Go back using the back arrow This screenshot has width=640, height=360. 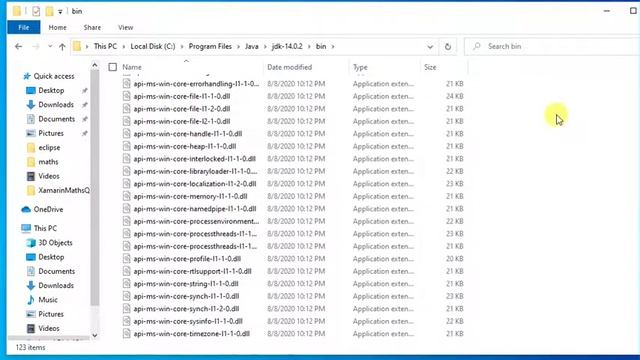tap(18, 47)
